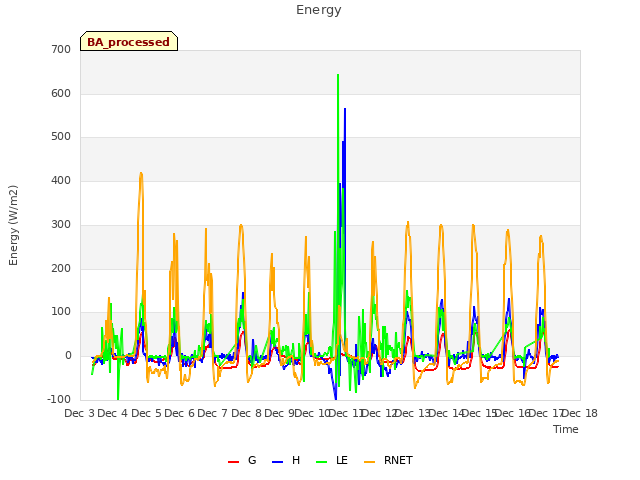Click the 600 y-axis tick label
This screenshot has width=640, height=480.
[x=61, y=93]
